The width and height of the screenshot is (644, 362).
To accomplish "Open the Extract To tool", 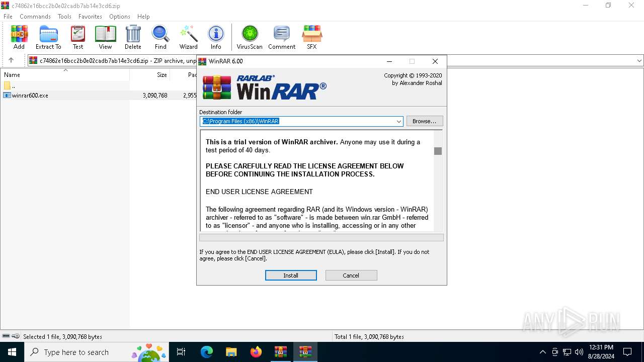I will [x=48, y=38].
